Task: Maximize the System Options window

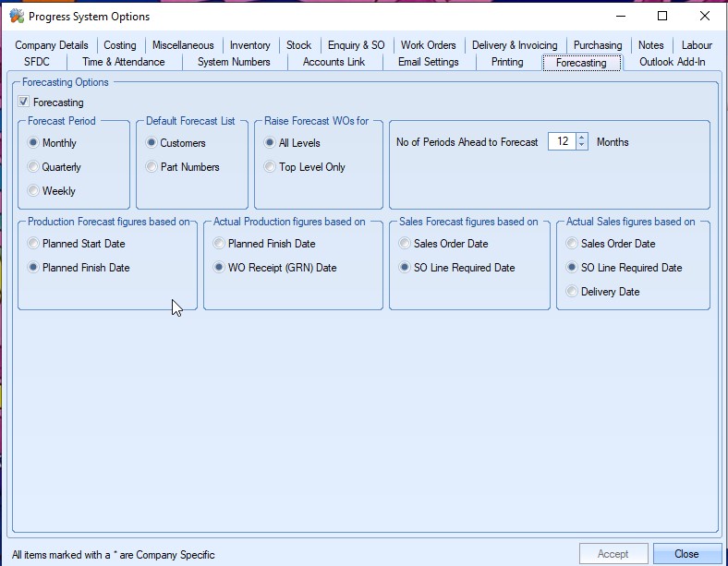Action: [661, 16]
